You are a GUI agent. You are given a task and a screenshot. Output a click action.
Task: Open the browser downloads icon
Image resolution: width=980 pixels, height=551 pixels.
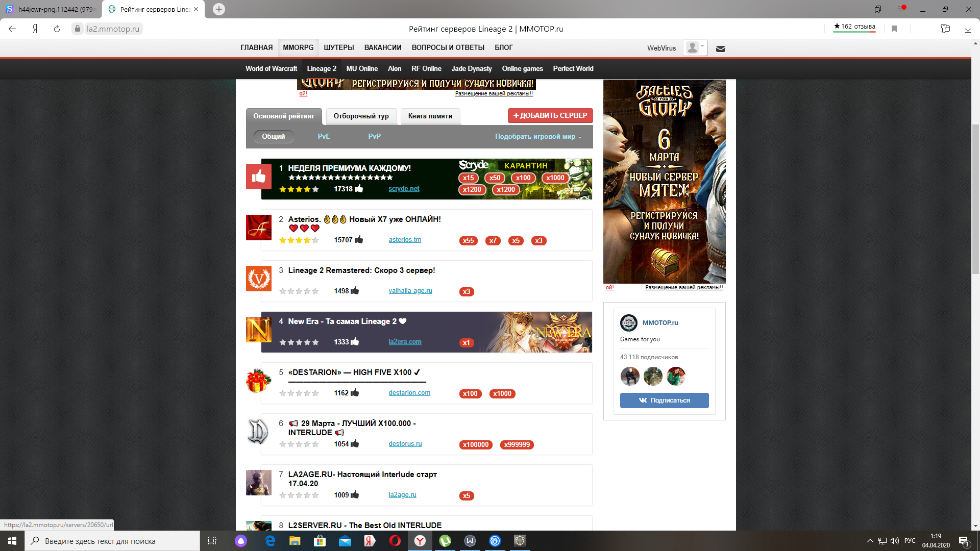click(x=967, y=29)
